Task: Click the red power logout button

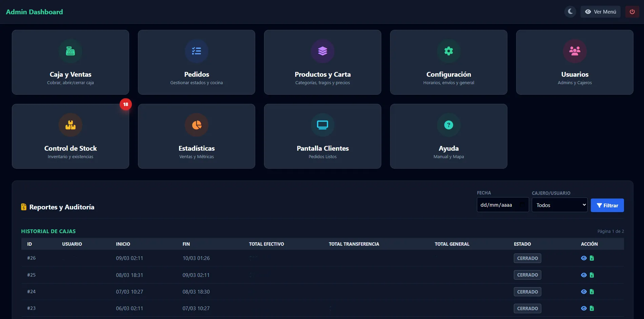Action: tap(632, 12)
